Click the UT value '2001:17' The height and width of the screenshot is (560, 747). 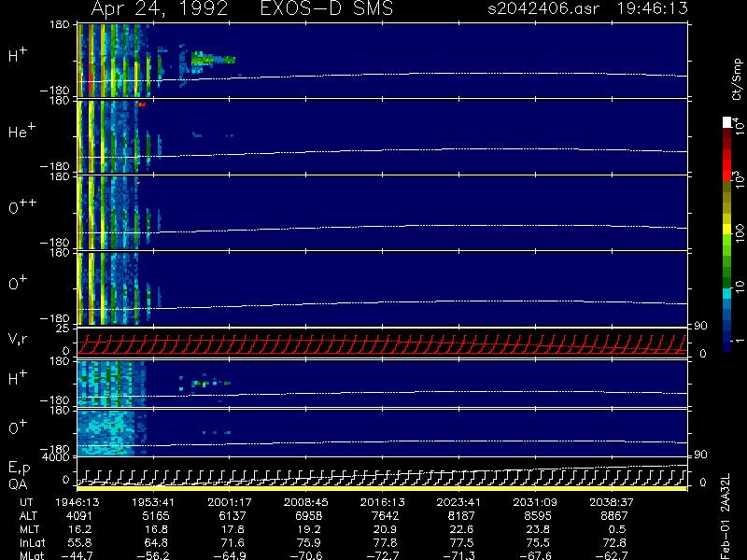coord(229,502)
